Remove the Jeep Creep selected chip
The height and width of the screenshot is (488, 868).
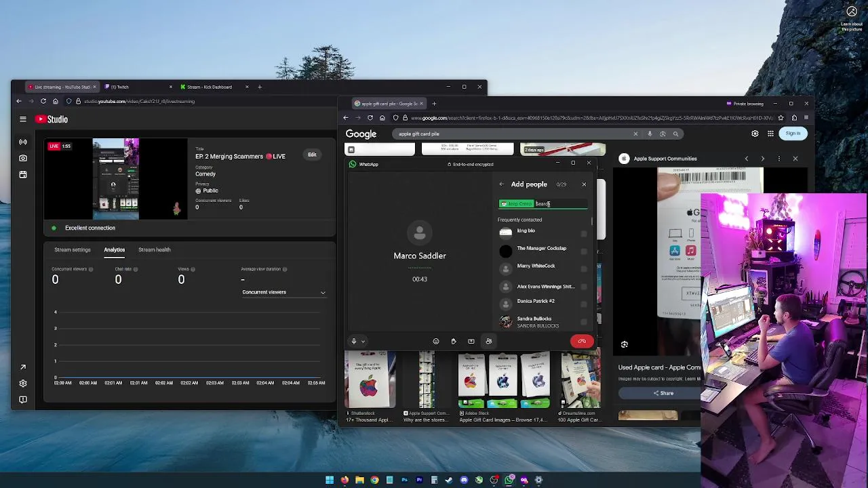point(517,204)
